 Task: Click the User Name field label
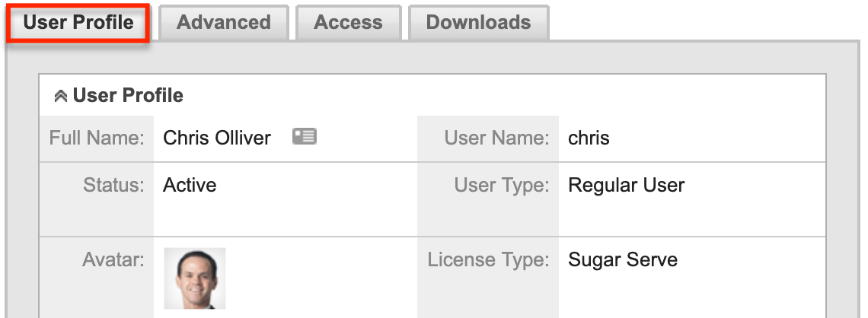pyautogui.click(x=496, y=138)
